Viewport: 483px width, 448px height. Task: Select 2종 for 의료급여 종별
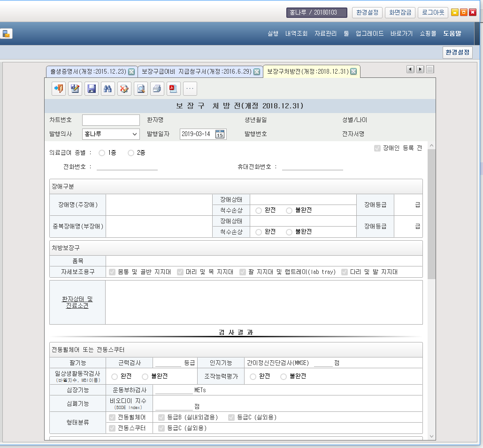point(131,153)
